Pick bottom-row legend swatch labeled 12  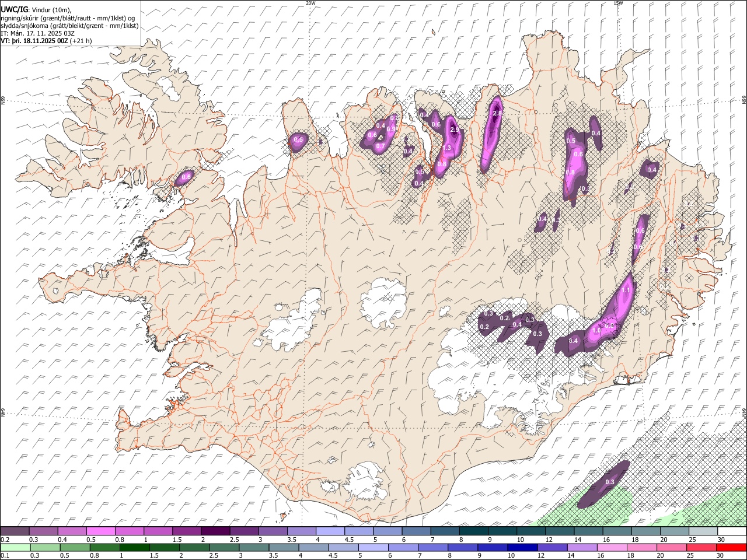[551, 547]
